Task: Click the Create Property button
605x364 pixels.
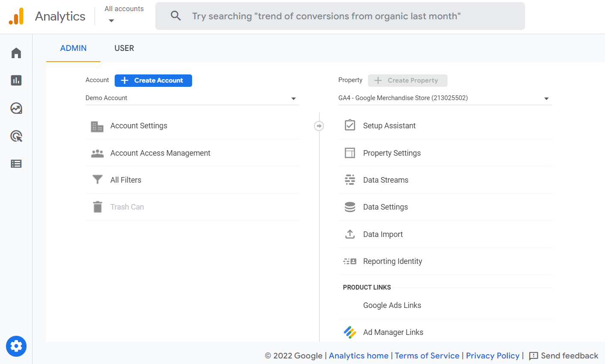Action: (x=407, y=80)
